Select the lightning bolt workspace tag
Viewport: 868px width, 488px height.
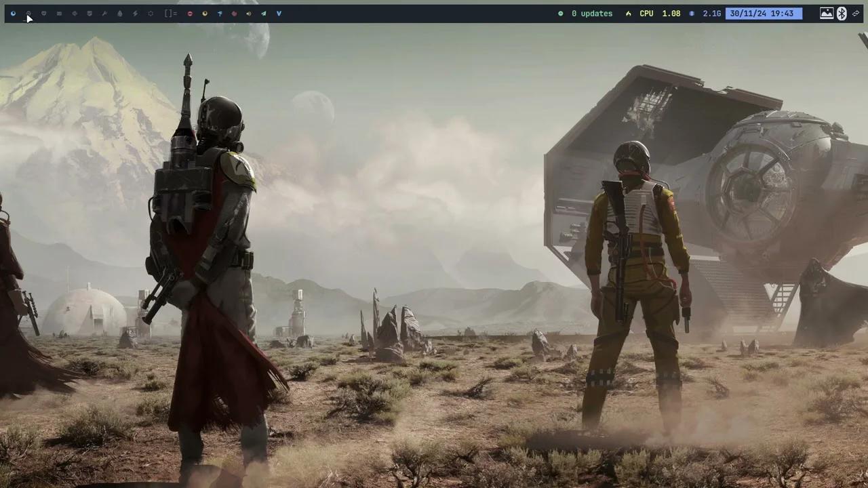[135, 14]
